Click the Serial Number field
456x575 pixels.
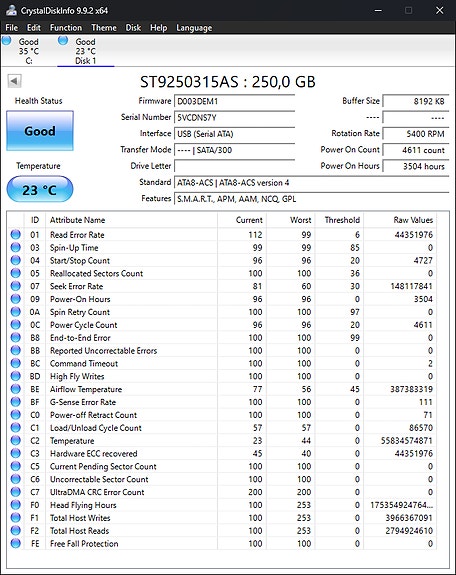coord(234,117)
